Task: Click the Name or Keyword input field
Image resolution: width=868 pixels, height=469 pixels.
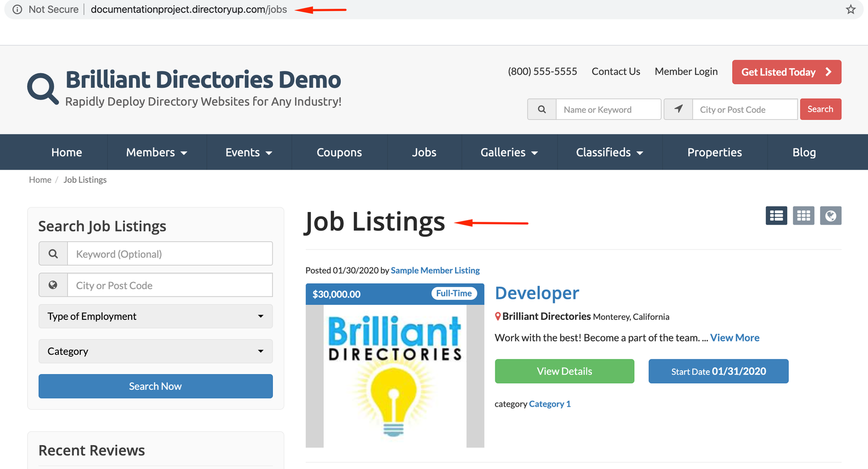Action: 609,109
